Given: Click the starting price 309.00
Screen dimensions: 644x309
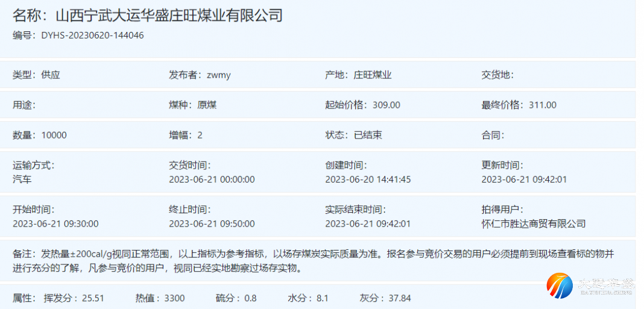Looking at the screenshot, I should [x=386, y=105].
